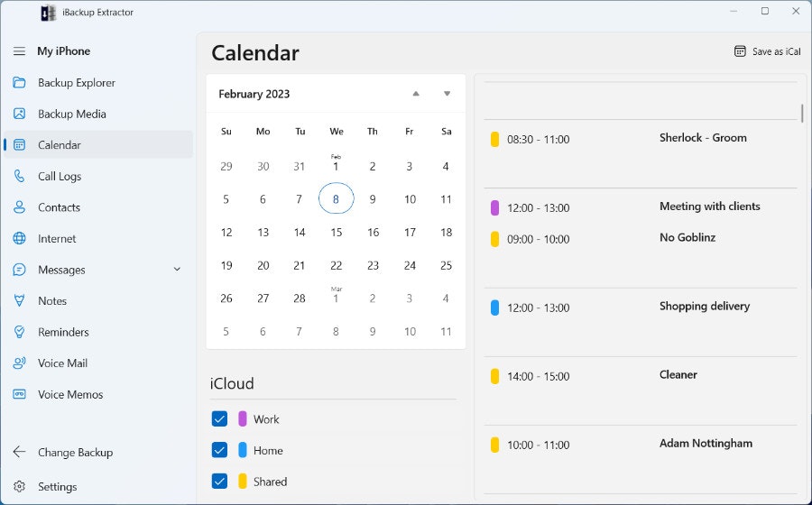Uncheck the Work calendar checkbox

coord(219,418)
